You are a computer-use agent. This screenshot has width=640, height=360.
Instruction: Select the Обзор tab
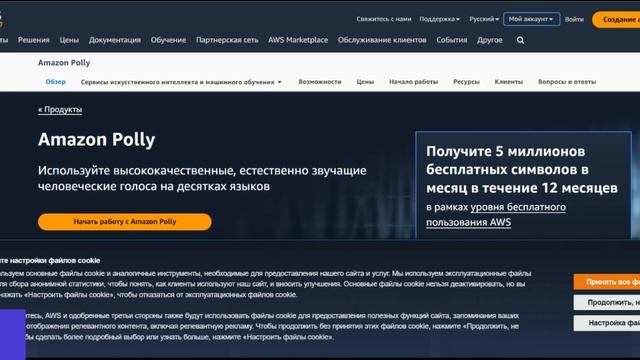[x=56, y=82]
